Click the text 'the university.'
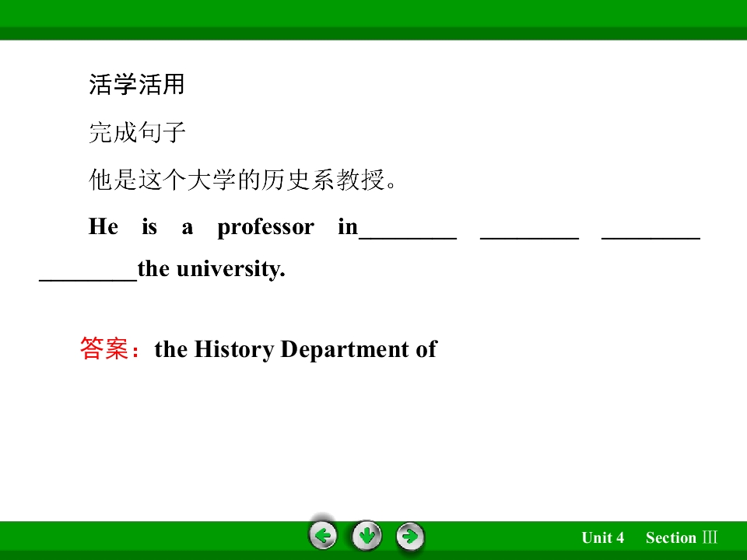The width and height of the screenshot is (747, 560). 212,269
